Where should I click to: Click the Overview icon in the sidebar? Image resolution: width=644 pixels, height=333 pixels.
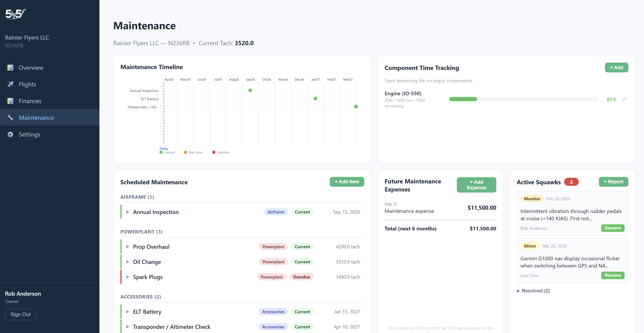coord(10,68)
